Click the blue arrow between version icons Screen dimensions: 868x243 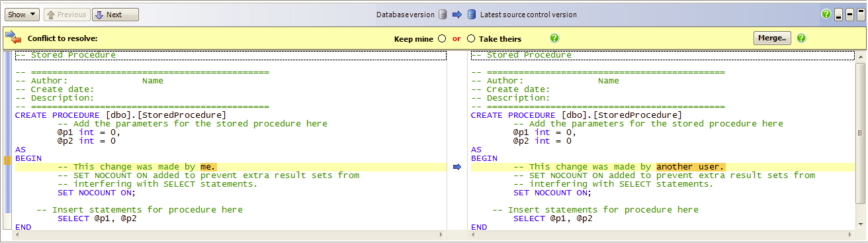click(x=457, y=15)
